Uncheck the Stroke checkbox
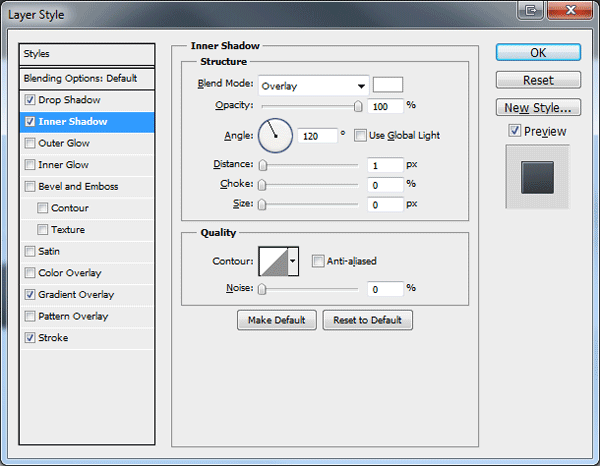 pyautogui.click(x=30, y=338)
